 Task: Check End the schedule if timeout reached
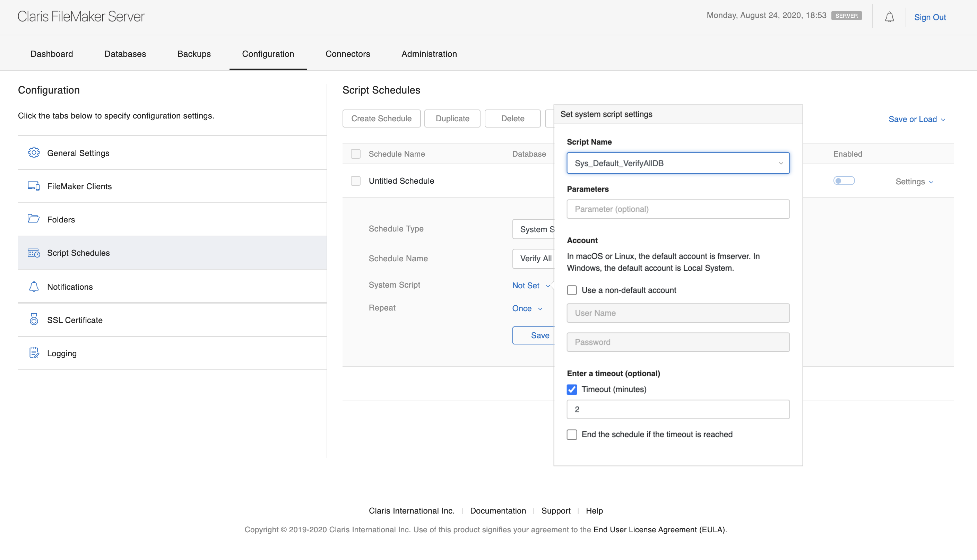[572, 434]
